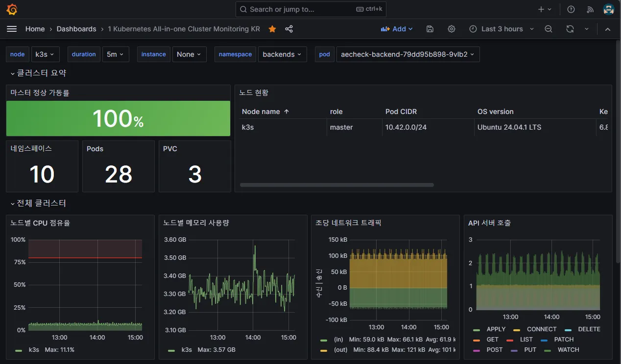Open the namespace dropdown showing backends
The image size is (621, 364).
click(282, 54)
